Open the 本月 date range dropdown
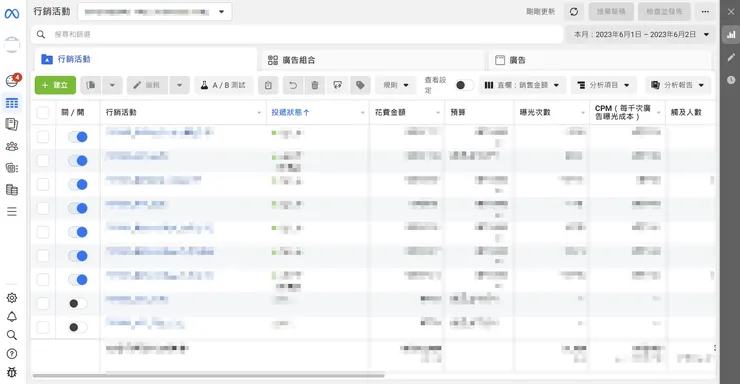The width and height of the screenshot is (740, 384). tap(641, 34)
